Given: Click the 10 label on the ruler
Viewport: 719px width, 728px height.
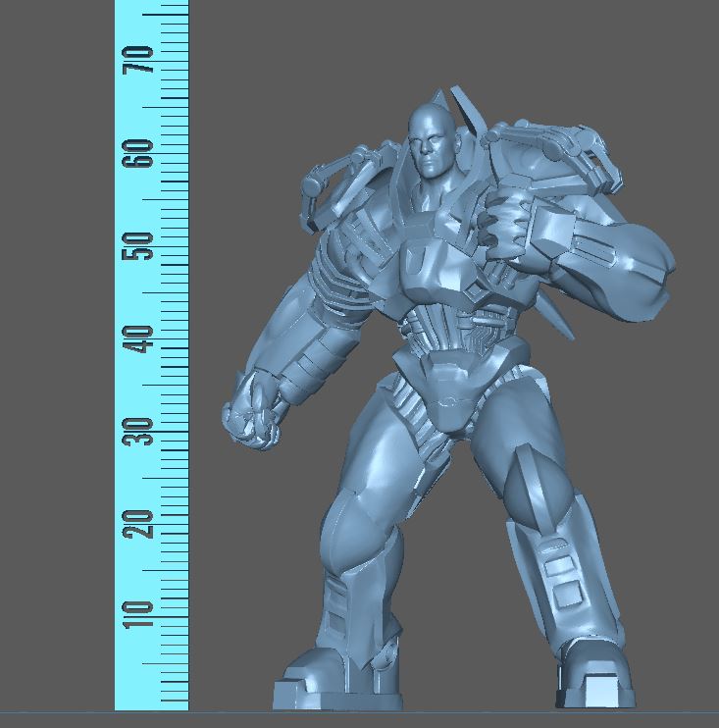Looking at the screenshot, I should coord(138,615).
